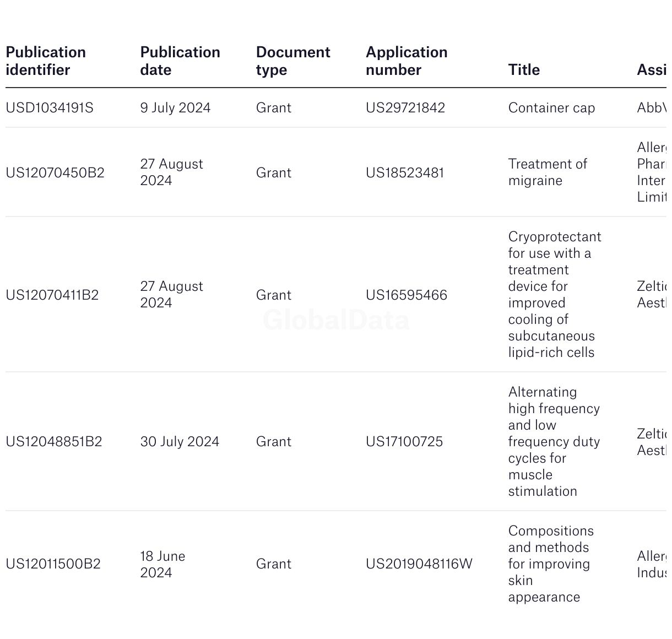Viewport: 672px width, 639px height.
Task: Select publication identifier US12048851B2
Action: (x=54, y=442)
